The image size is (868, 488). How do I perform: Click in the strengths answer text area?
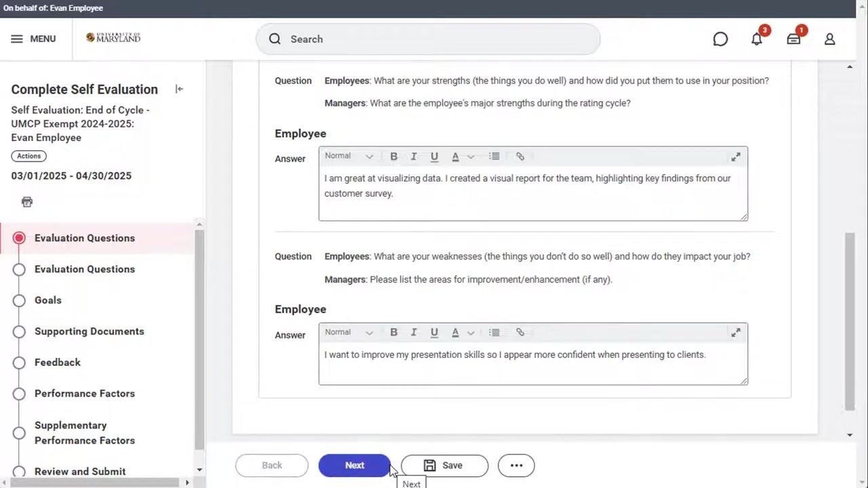[x=533, y=193]
